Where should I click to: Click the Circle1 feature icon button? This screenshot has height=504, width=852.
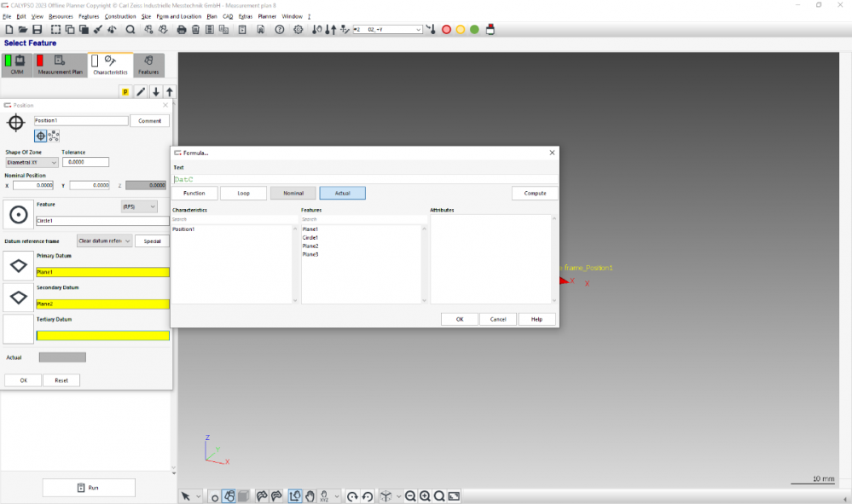pos(18,214)
